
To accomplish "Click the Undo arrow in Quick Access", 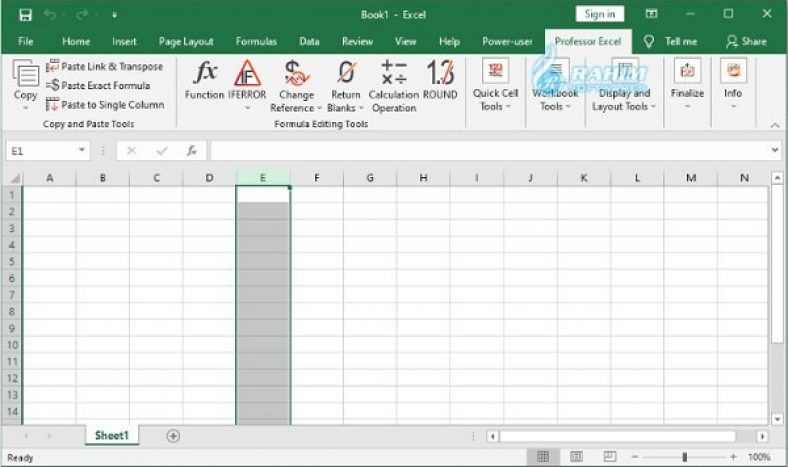I will pyautogui.click(x=50, y=15).
